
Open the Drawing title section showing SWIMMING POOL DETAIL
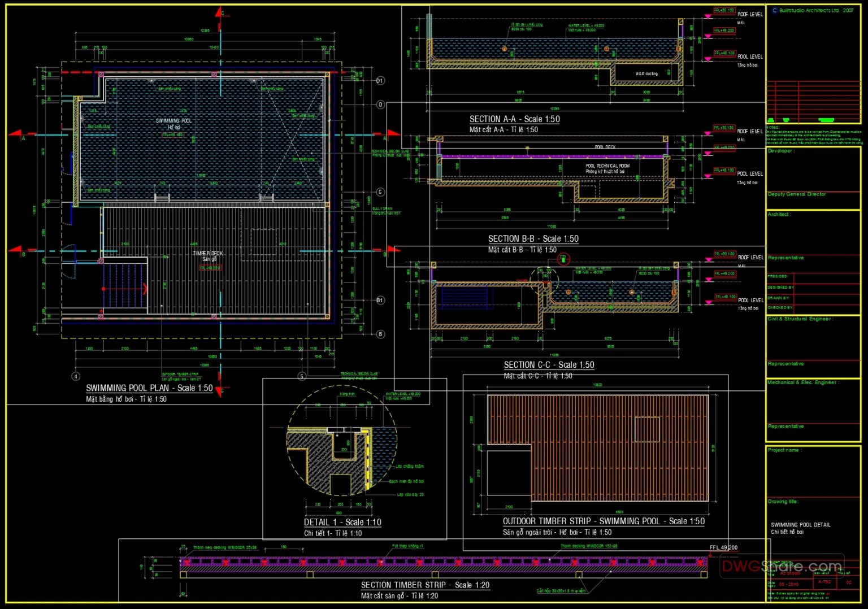tap(802, 525)
